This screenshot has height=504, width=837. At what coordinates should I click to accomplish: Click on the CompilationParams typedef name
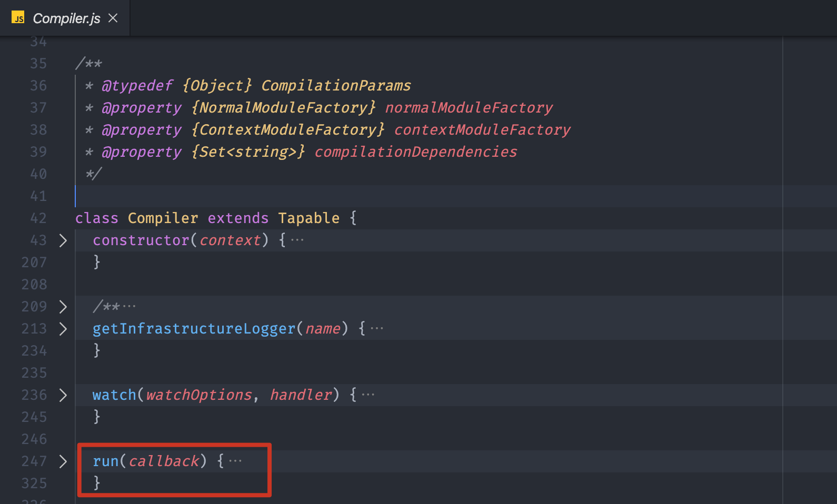[336, 86]
